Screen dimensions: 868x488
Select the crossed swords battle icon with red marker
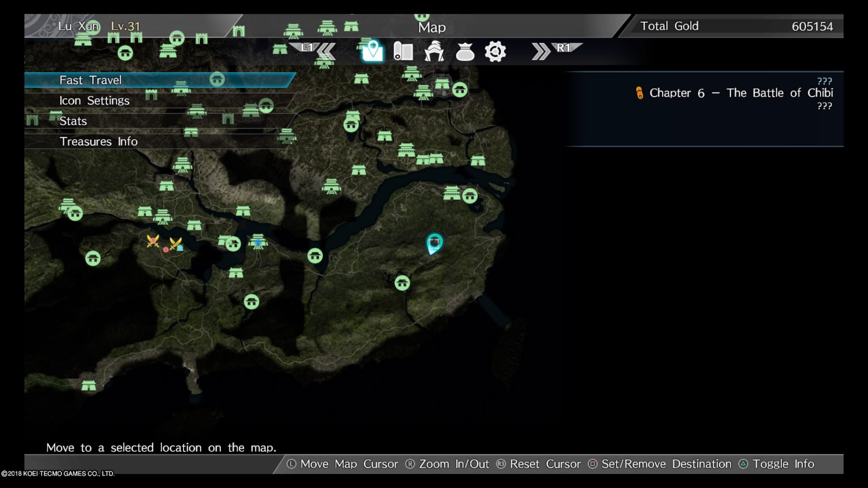click(x=153, y=241)
